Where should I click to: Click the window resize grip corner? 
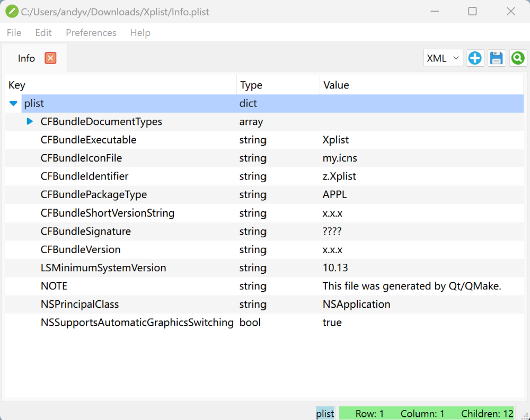pyautogui.click(x=525, y=416)
